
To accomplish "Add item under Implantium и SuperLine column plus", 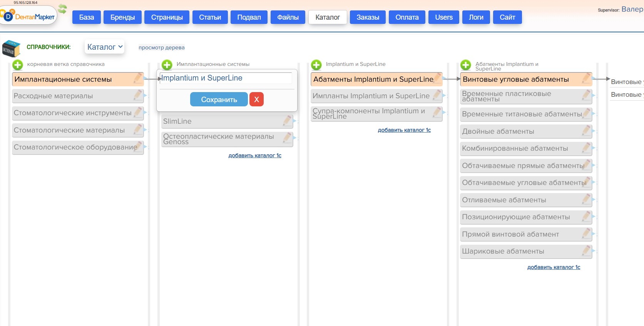I will coord(316,65).
